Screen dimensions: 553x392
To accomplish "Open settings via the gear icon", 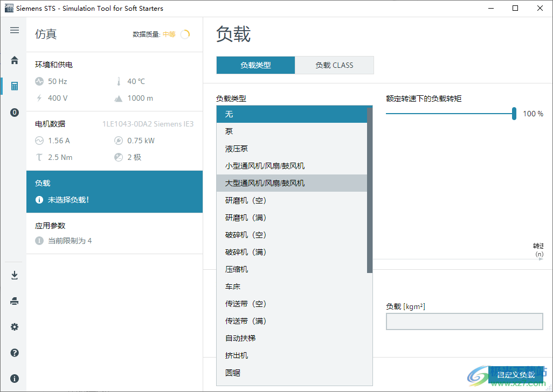I will click(x=15, y=327).
